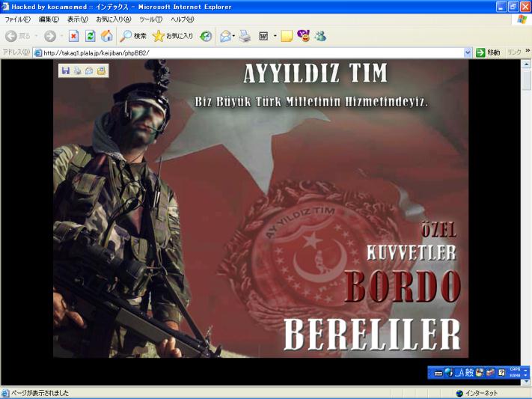Screen dimensions: 532x399
Task: Click the address bar URL field
Action: pos(247,52)
